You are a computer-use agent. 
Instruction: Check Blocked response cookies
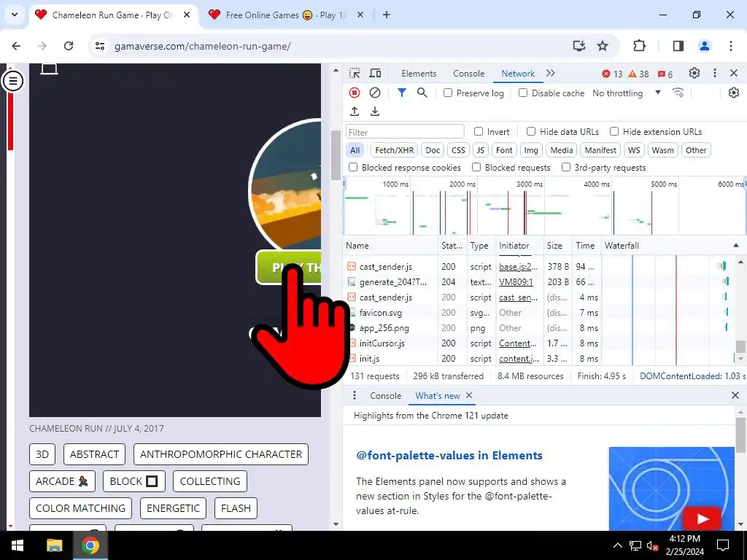(353, 167)
